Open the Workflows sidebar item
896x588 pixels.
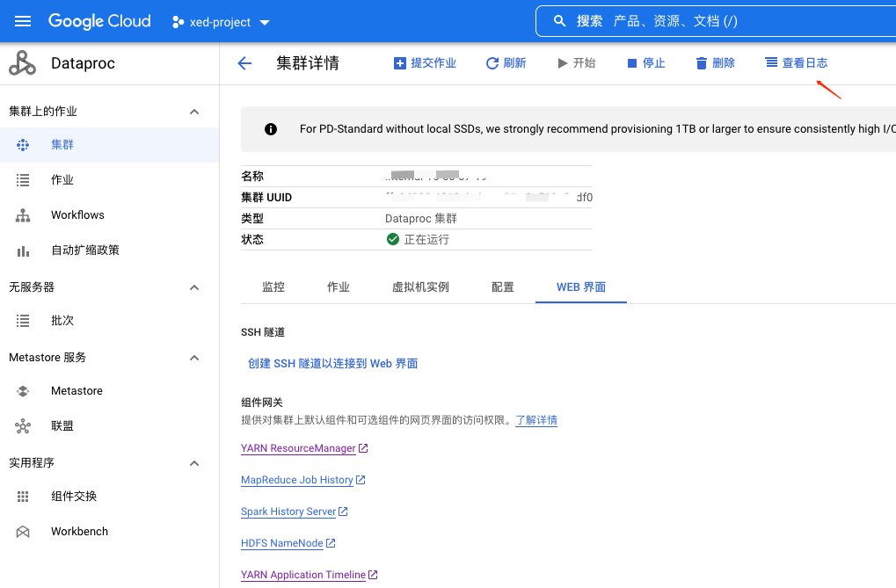[x=77, y=215]
